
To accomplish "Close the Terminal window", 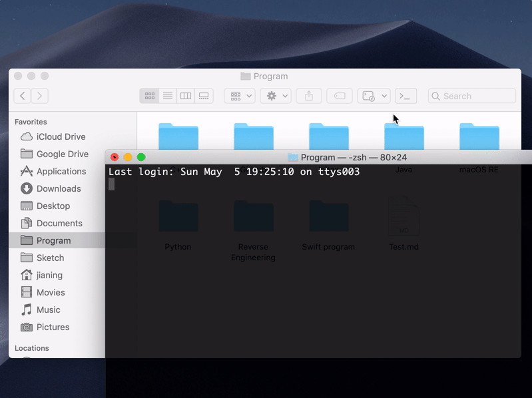I will [x=115, y=157].
